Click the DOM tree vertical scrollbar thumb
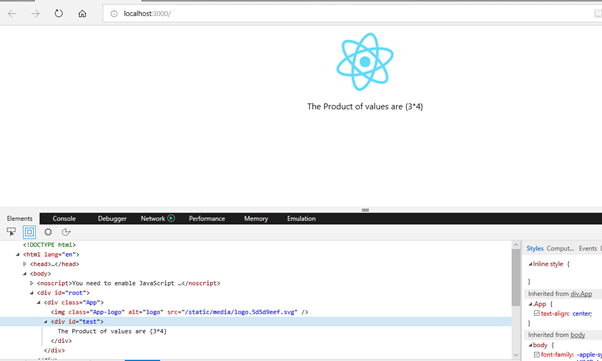This screenshot has width=602, height=361. [x=516, y=278]
